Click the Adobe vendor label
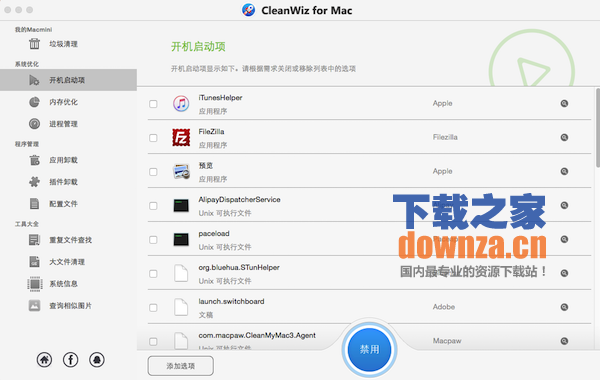 [444, 307]
